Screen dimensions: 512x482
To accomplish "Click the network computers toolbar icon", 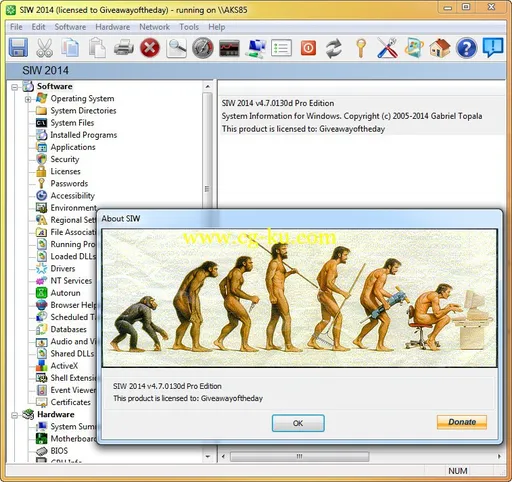I will click(x=255, y=49).
